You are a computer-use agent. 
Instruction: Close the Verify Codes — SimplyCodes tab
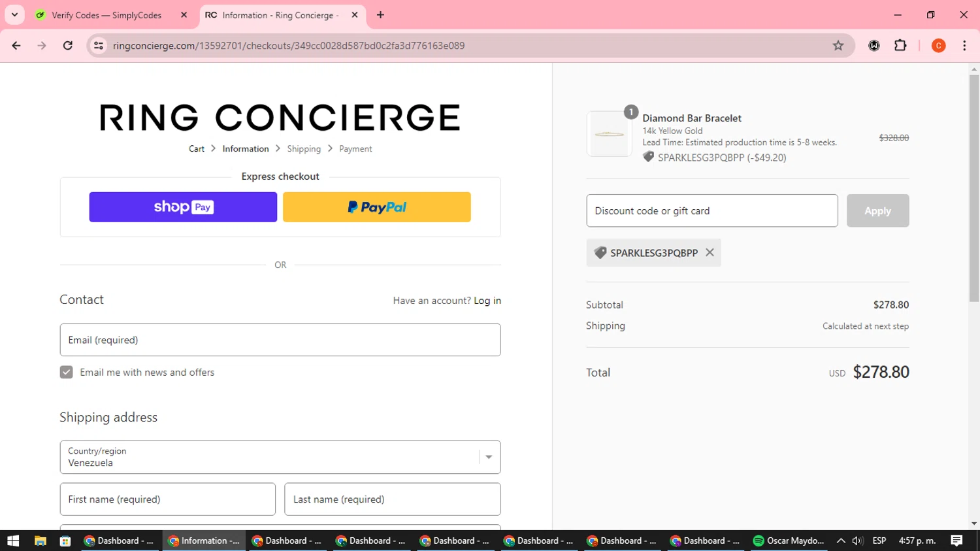[184, 14]
